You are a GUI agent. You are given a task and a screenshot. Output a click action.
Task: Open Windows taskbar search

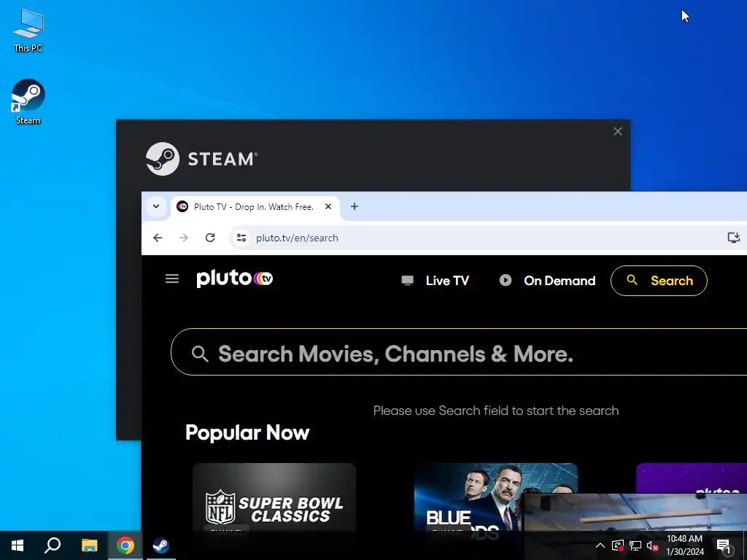pyautogui.click(x=53, y=545)
